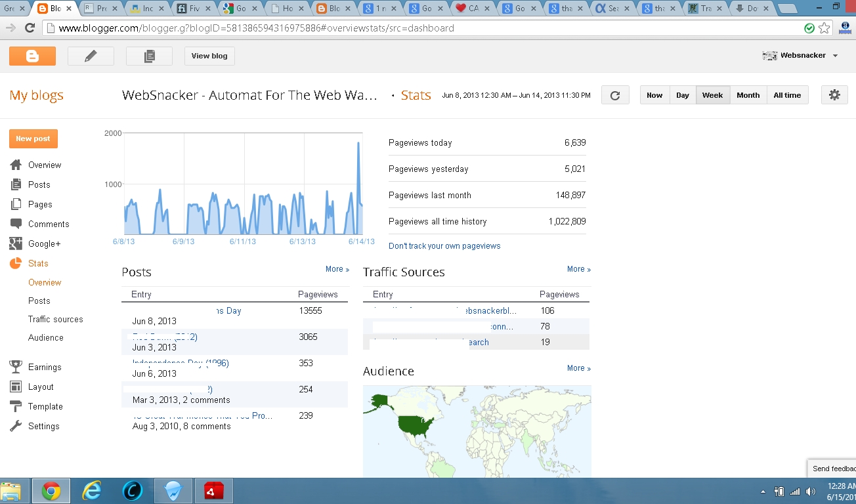The height and width of the screenshot is (504, 856).
Task: Open the red box app in taskbar
Action: click(214, 491)
